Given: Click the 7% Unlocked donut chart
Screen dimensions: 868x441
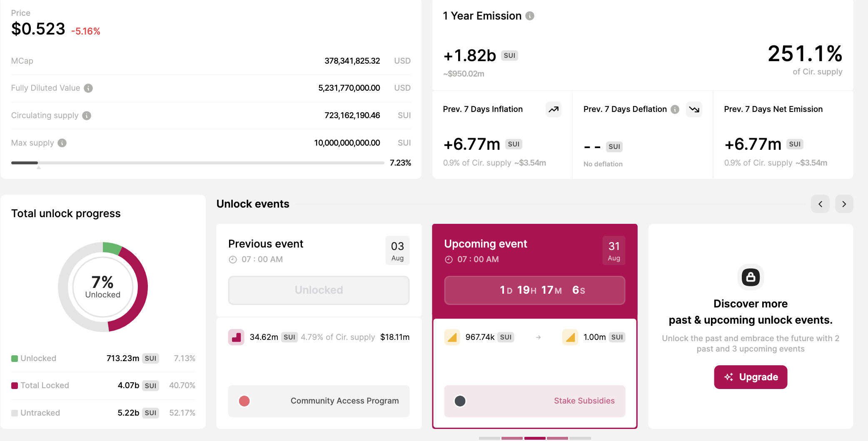Looking at the screenshot, I should [103, 287].
